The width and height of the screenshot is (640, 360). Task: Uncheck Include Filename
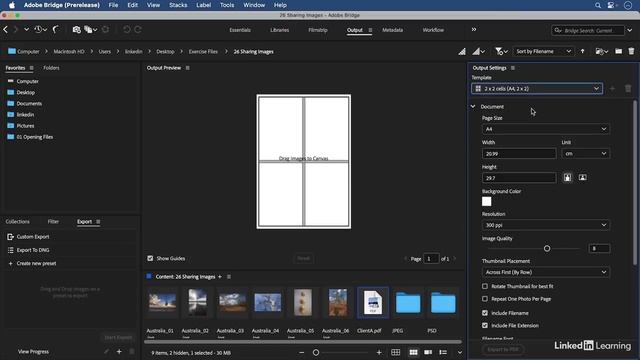pos(485,313)
